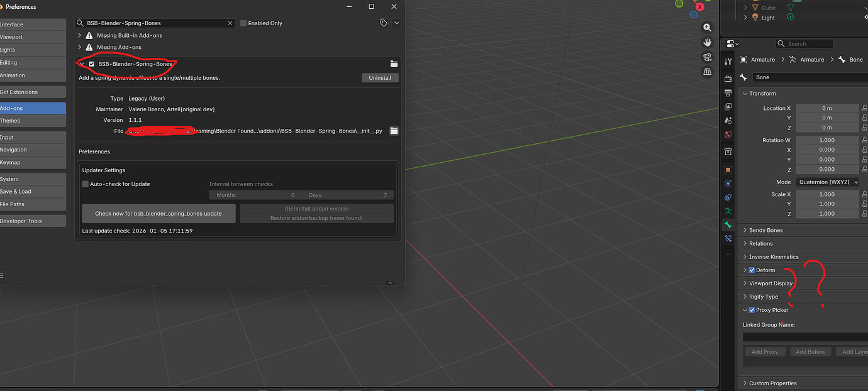The image size is (868, 391).
Task: Open the Tool properties tab
Action: pyautogui.click(x=728, y=61)
